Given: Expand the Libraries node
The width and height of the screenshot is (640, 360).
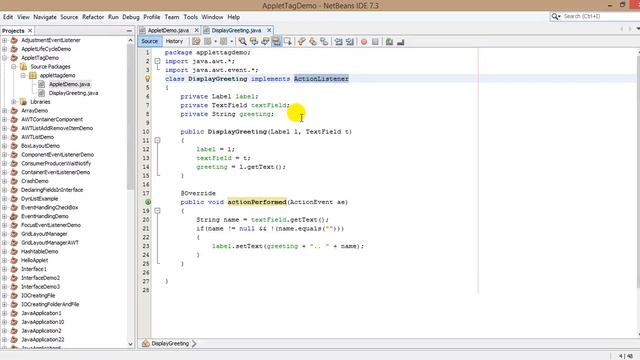Looking at the screenshot, I should point(13,102).
